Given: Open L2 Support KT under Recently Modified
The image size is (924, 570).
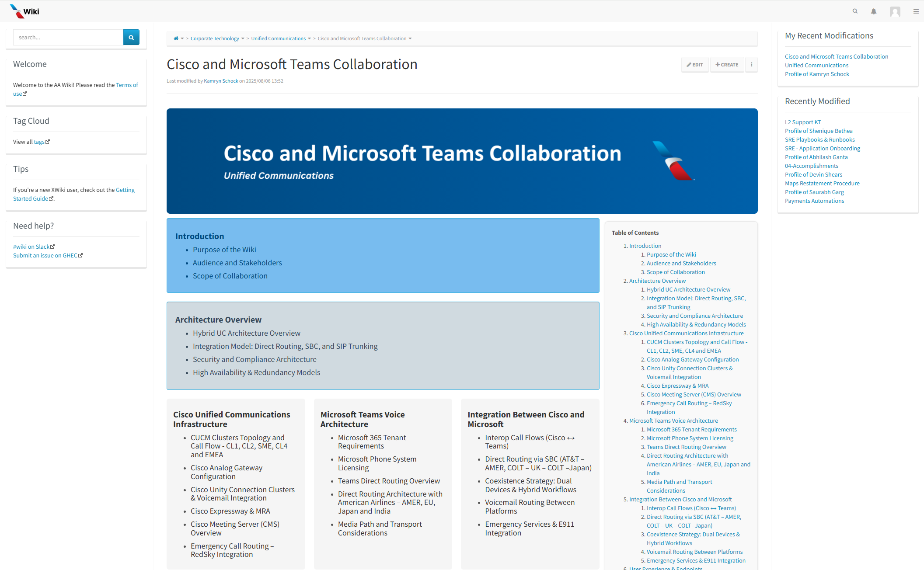Looking at the screenshot, I should coord(803,122).
